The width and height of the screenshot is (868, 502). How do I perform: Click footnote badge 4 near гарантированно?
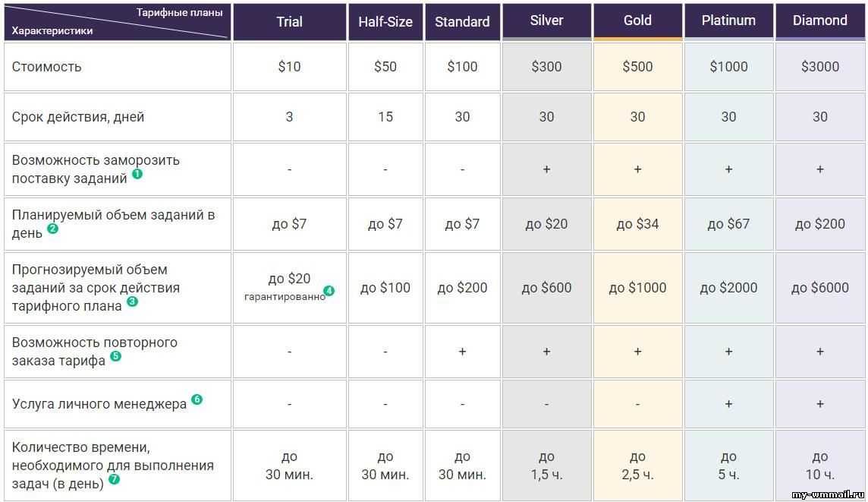[329, 290]
